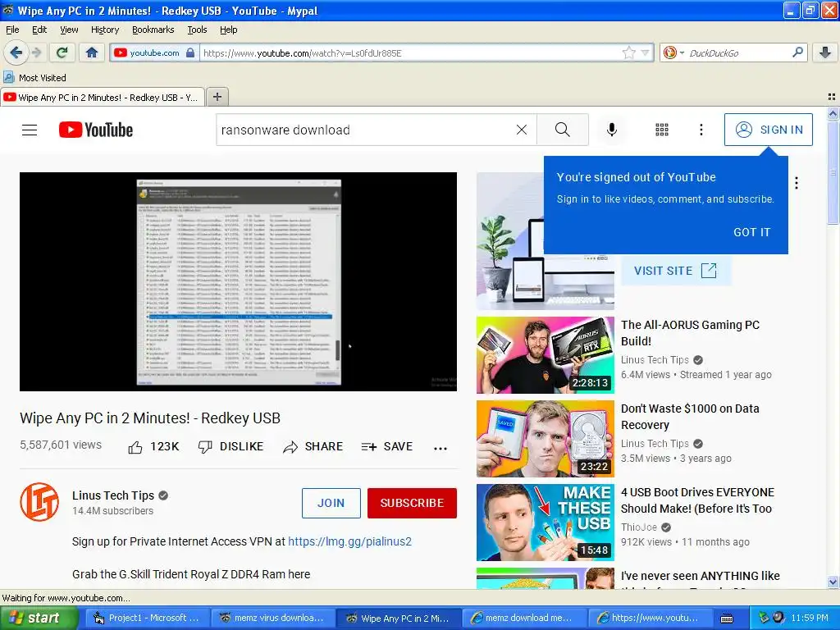Open the Downloads arrow button

pos(825,52)
